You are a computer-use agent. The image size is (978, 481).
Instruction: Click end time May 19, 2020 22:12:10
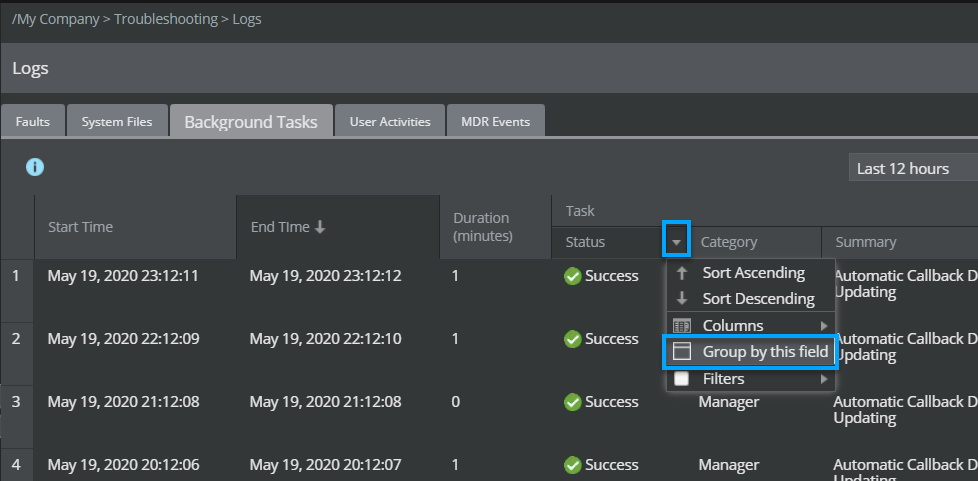(x=326, y=339)
